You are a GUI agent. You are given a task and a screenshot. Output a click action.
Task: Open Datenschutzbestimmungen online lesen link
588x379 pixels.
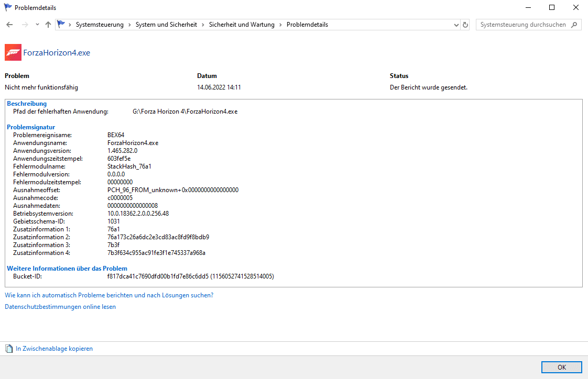[60, 307]
